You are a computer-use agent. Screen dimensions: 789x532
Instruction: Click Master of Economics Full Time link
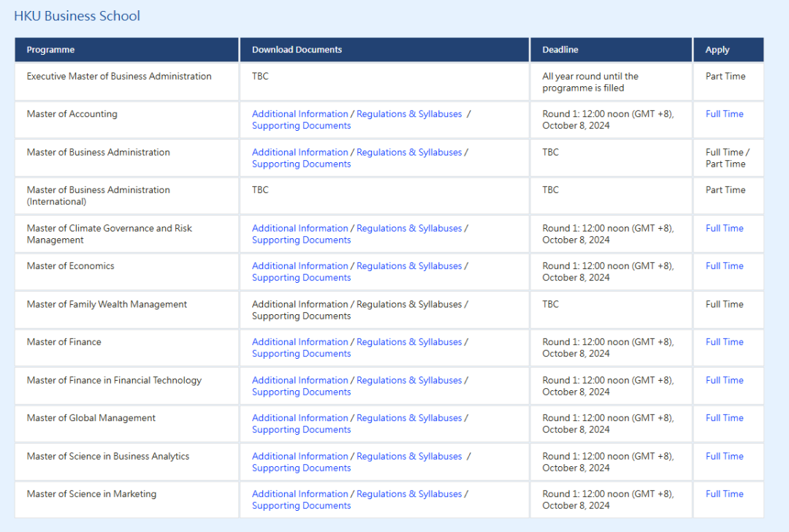(x=724, y=266)
